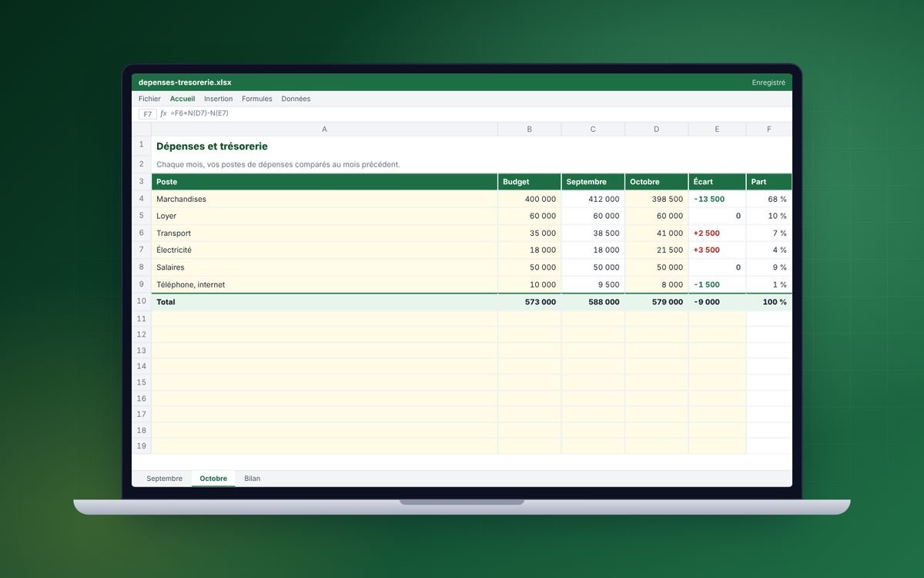This screenshot has width=924, height=578.
Task: Select column A header
Action: tap(324, 129)
